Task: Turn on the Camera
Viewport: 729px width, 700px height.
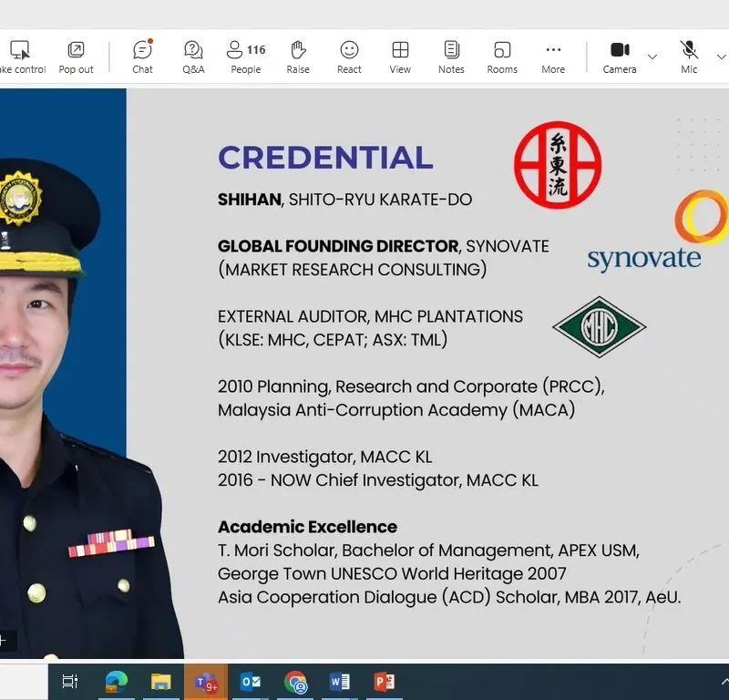Action: [x=620, y=57]
